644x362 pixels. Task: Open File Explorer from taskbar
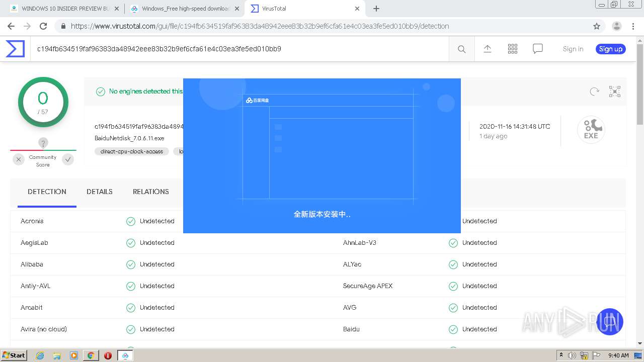(x=57, y=355)
